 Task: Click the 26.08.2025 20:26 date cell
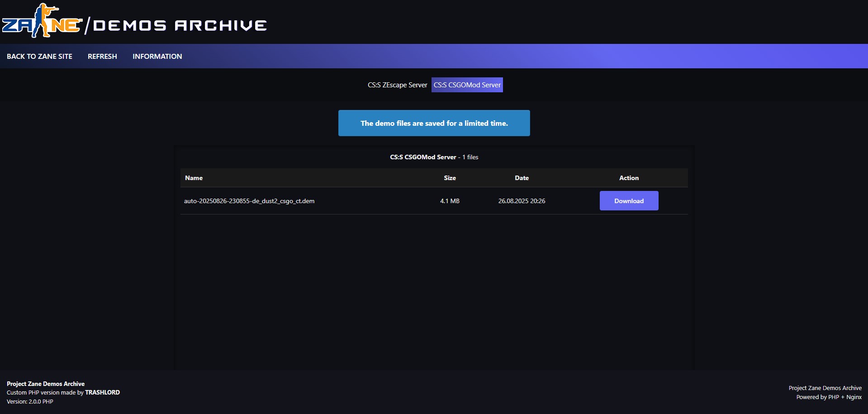522,201
